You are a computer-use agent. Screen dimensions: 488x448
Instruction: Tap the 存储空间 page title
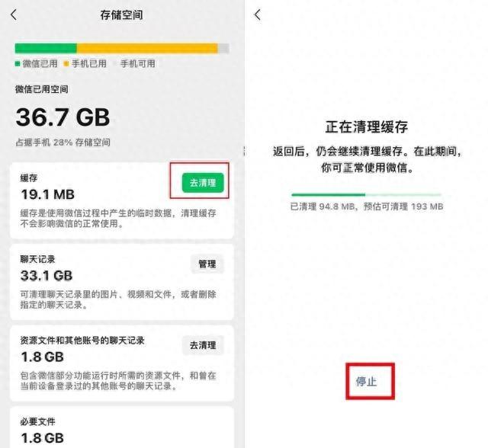(x=122, y=14)
